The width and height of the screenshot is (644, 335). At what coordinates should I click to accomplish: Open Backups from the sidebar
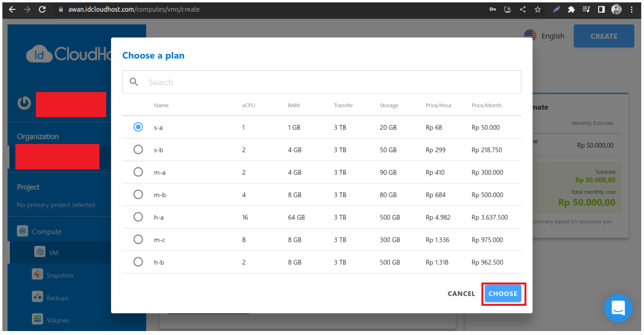tap(57, 298)
